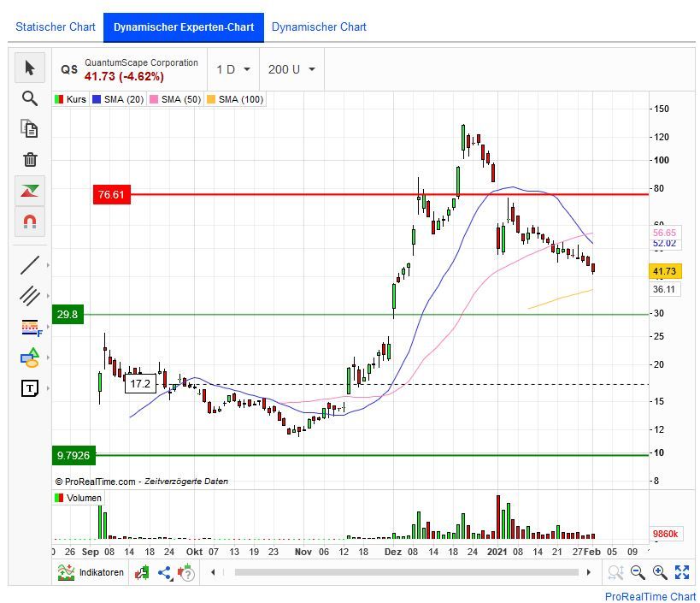700x603 pixels.
Task: Toggle the magnet snap mode
Action: coord(30,222)
